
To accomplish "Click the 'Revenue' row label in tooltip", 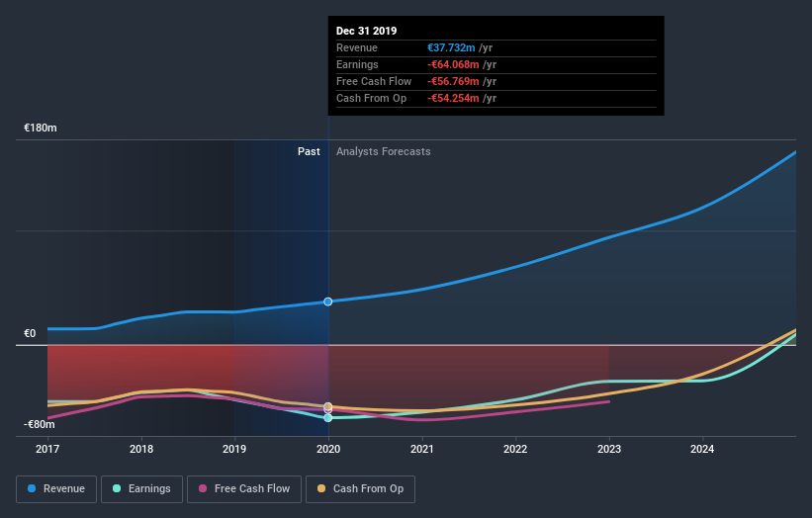I will coord(357,47).
